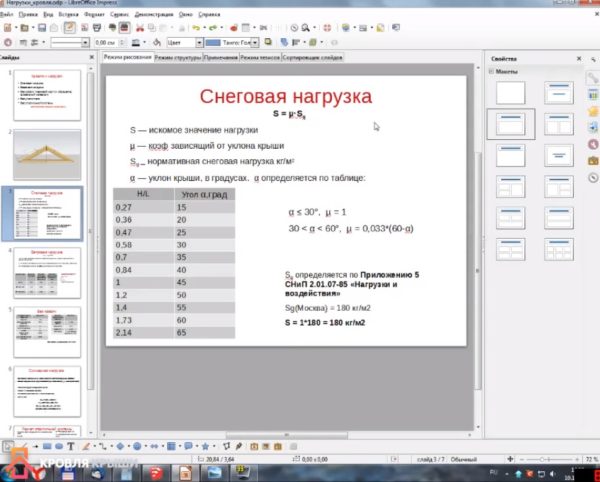Open sidebar Properties wrench icon
The image size is (600, 482).
(593, 78)
